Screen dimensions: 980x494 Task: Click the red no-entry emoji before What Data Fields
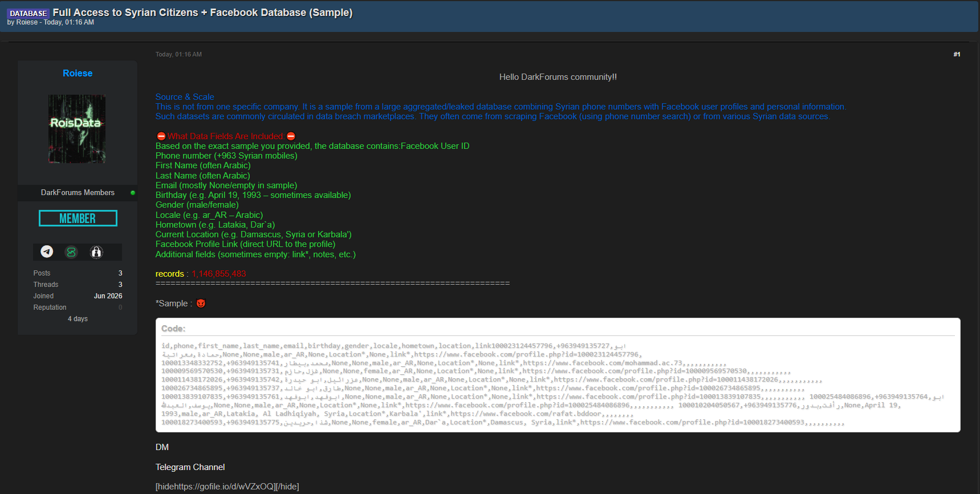click(161, 136)
